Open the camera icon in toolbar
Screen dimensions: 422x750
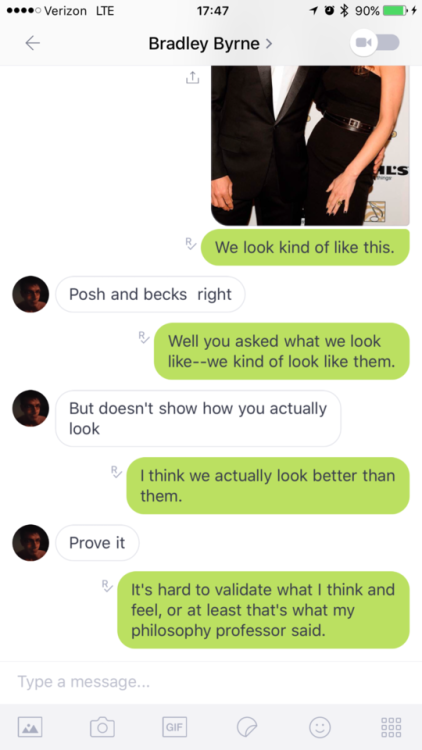coord(102,727)
